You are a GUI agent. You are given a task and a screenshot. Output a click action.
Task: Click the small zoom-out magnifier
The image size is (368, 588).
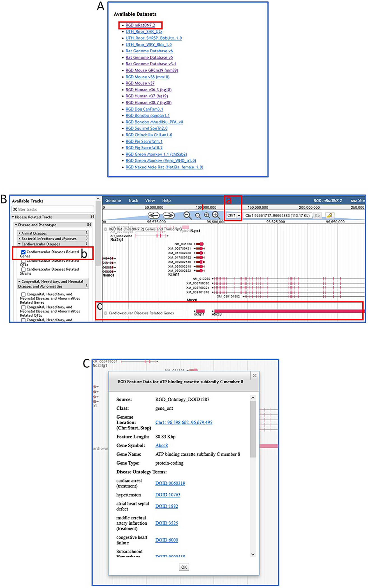coord(198,216)
